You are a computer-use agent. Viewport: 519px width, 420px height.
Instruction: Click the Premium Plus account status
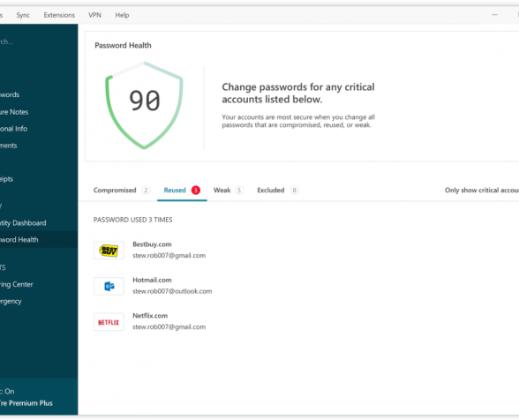coord(26,403)
